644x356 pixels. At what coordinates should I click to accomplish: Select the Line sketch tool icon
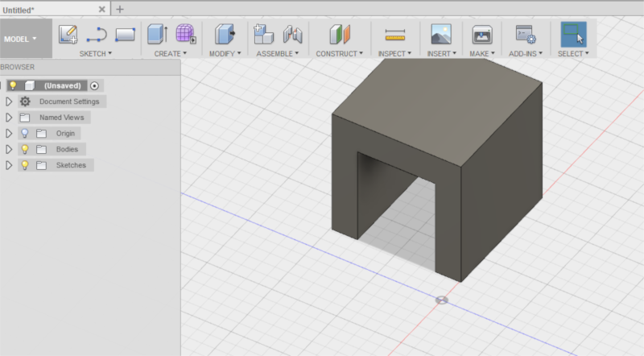(x=97, y=35)
